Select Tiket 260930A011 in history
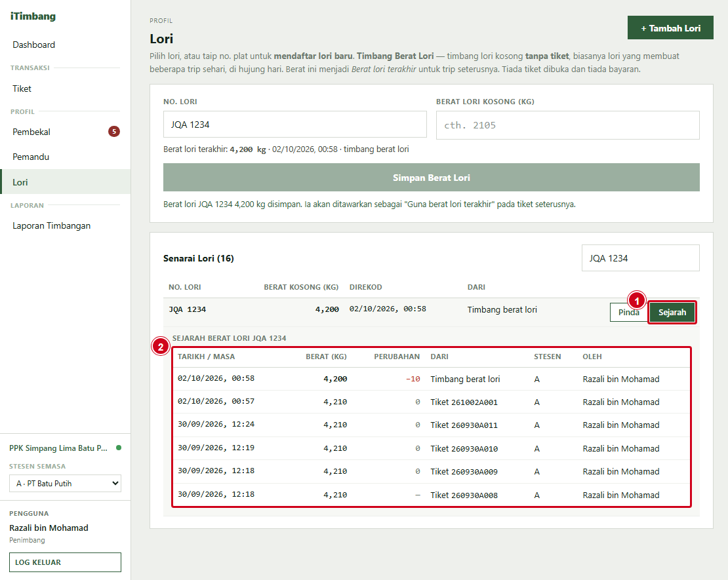The height and width of the screenshot is (580, 728). click(464, 425)
